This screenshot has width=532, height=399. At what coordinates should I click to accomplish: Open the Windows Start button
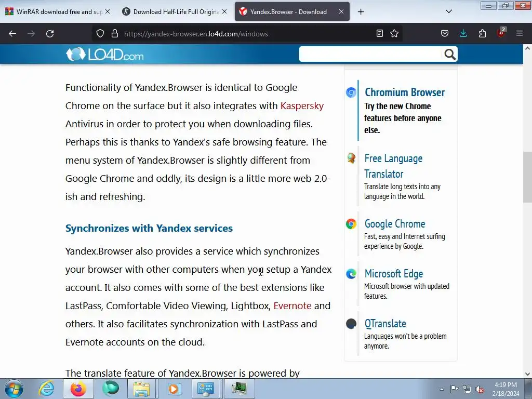(14, 389)
